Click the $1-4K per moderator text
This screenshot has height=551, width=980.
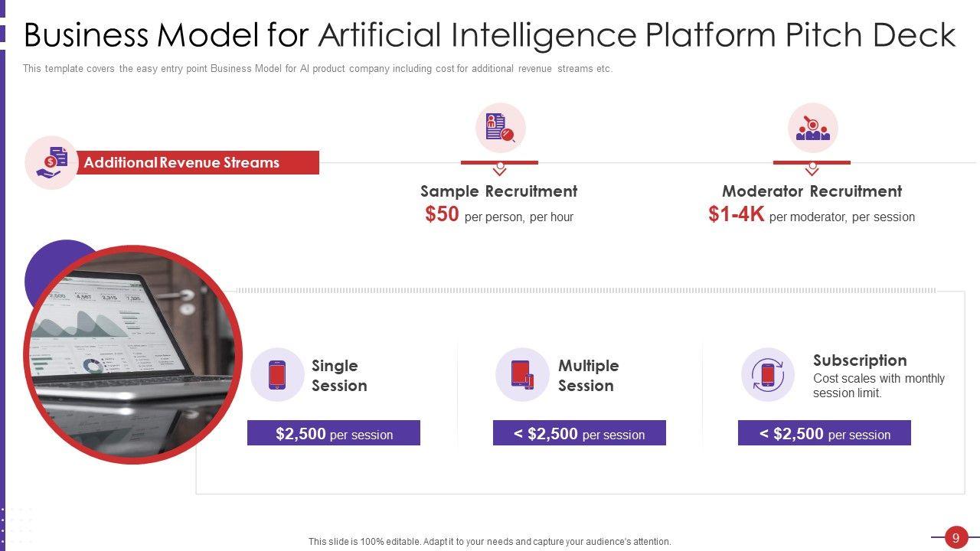pyautogui.click(x=812, y=216)
